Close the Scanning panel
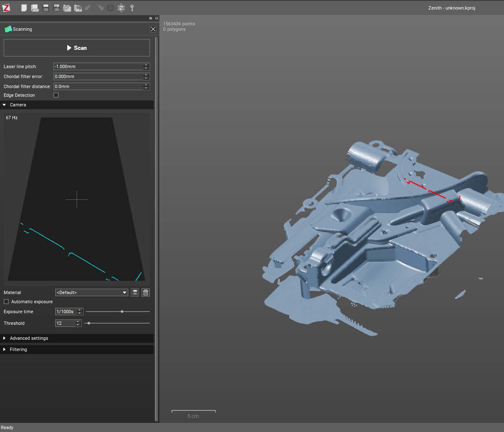The width and height of the screenshot is (504, 432). (153, 29)
